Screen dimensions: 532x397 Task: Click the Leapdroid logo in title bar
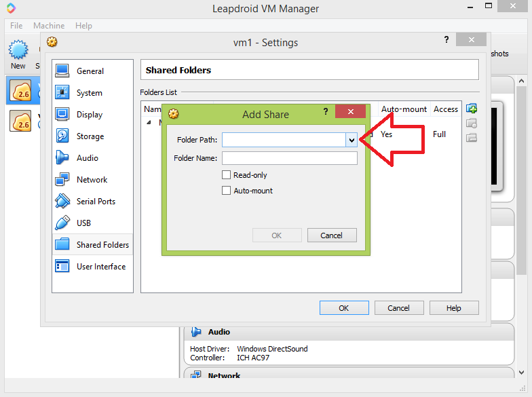coord(11,8)
